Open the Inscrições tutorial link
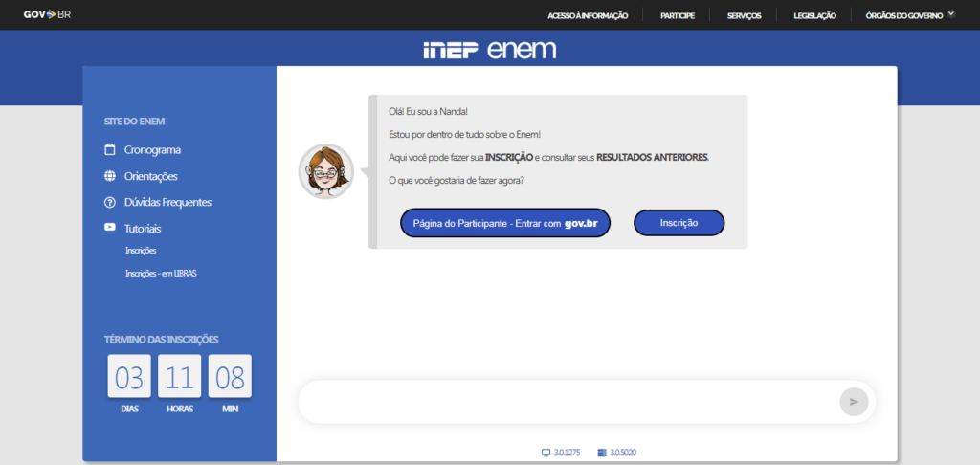This screenshot has width=980, height=465. click(x=141, y=251)
